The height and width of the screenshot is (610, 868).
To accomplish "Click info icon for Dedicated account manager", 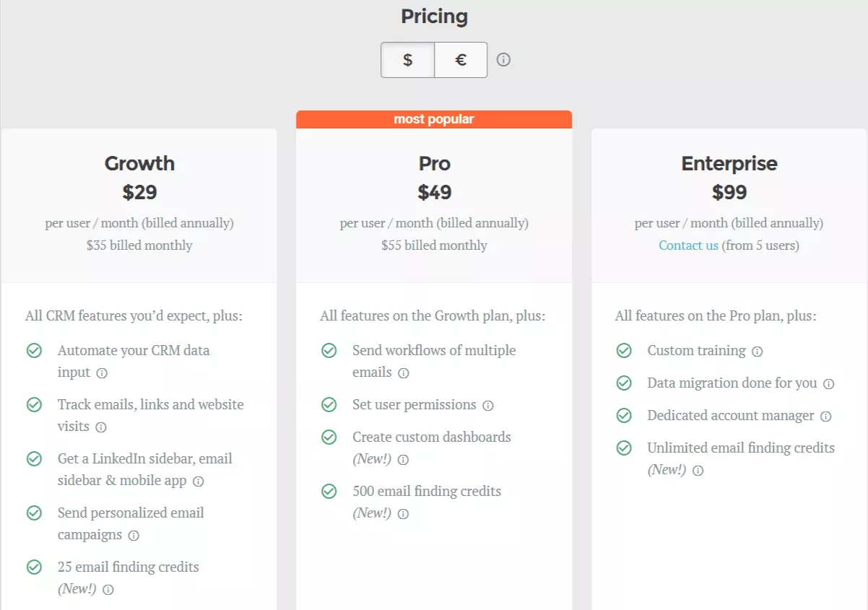I will 826,417.
